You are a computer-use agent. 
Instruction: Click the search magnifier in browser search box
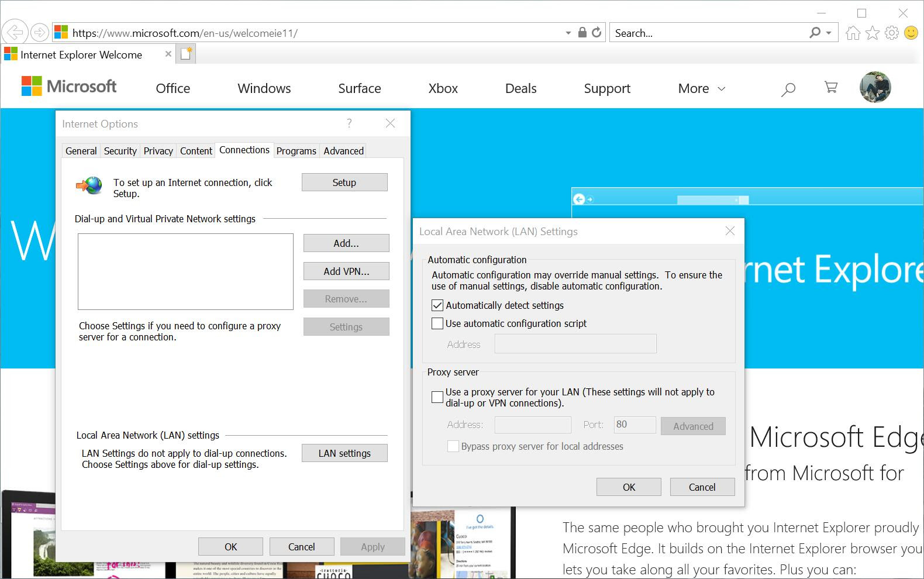click(815, 33)
